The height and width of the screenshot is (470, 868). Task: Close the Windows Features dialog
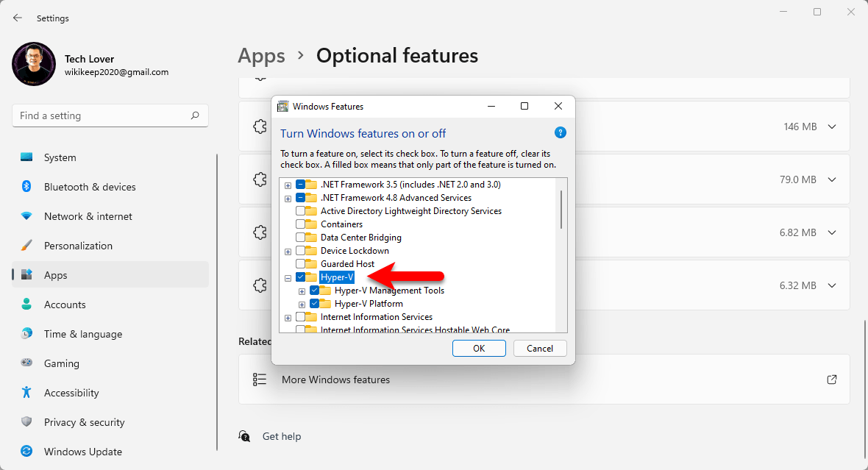point(558,107)
